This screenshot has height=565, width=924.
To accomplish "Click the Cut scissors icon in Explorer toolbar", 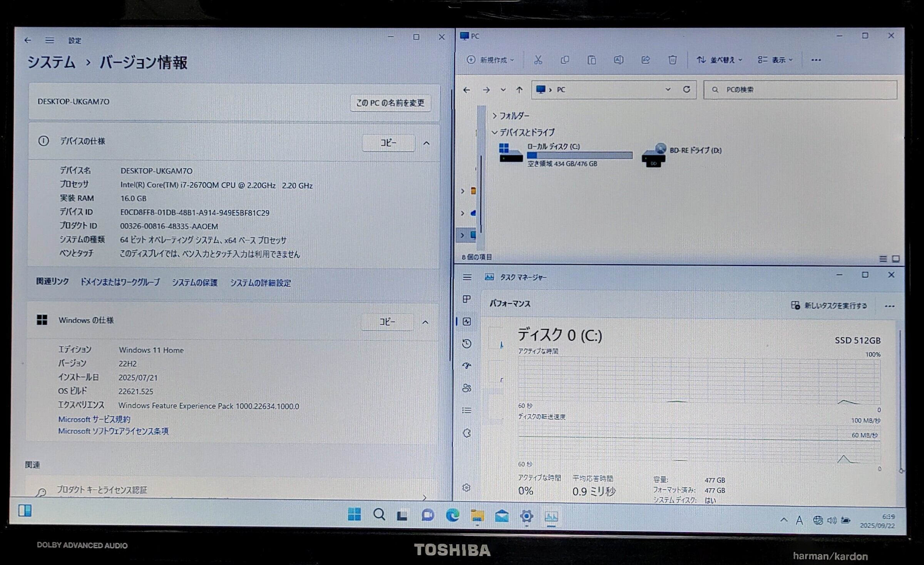I will tap(538, 60).
